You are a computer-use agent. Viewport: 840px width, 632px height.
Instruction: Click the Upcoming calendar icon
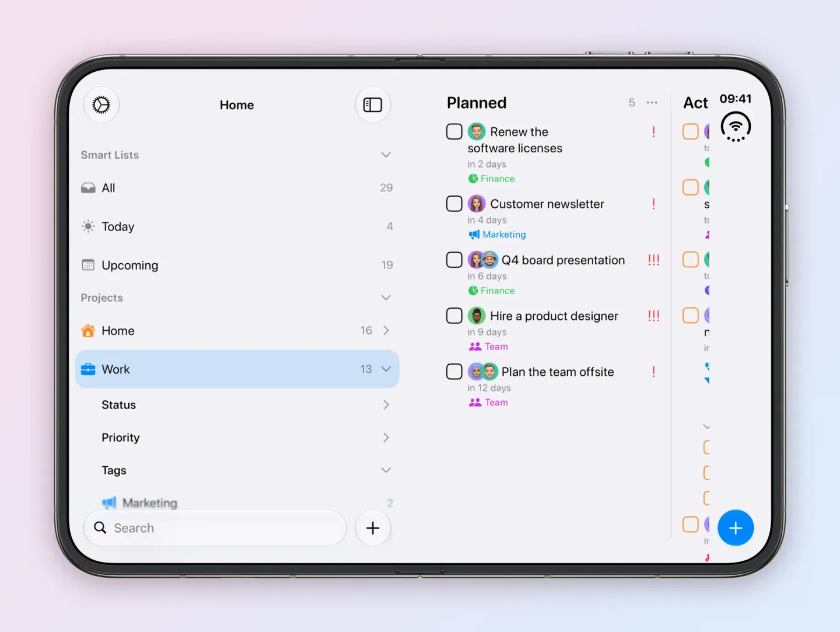88,265
